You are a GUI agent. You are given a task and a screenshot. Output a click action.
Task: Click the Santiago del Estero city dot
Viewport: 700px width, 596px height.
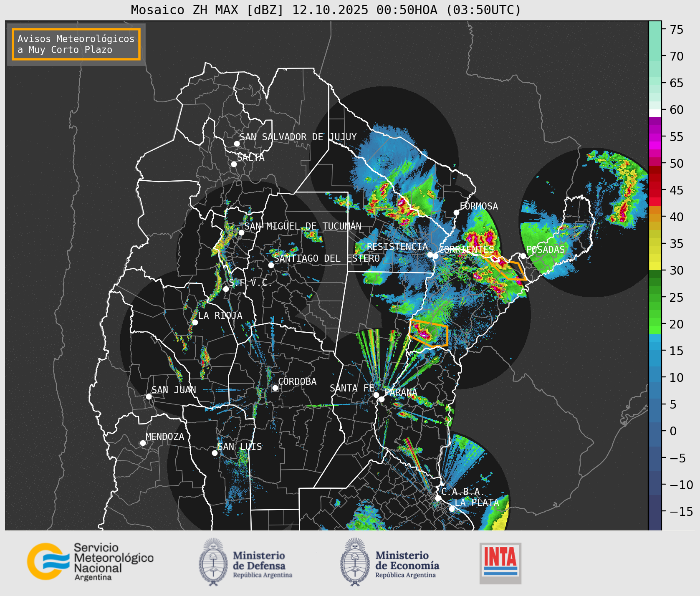(271, 265)
